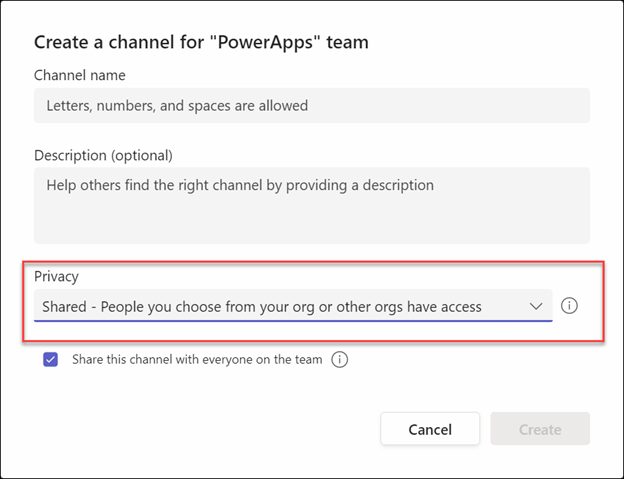624x479 pixels.
Task: Uncheck the share with everyone checkbox
Action: coord(51,360)
